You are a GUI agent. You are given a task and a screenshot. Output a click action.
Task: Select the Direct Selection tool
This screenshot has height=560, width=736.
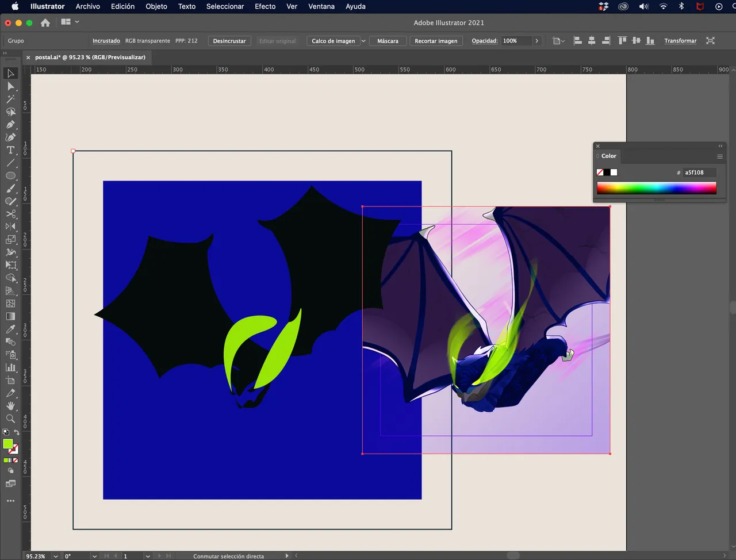[10, 86]
